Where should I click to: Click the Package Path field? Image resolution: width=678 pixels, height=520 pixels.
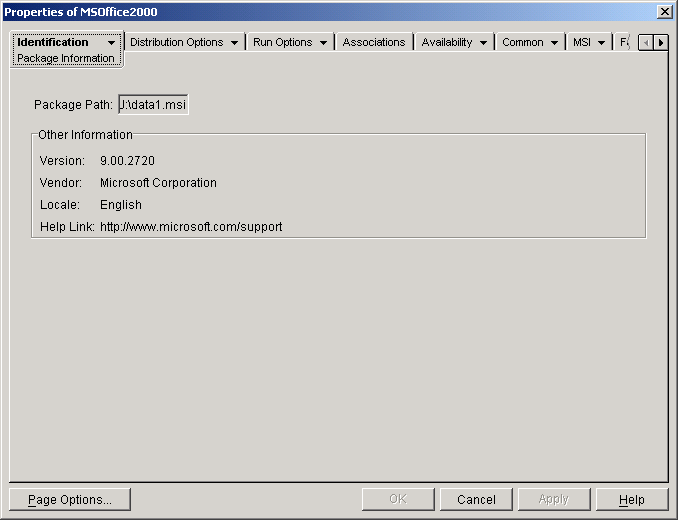point(154,105)
